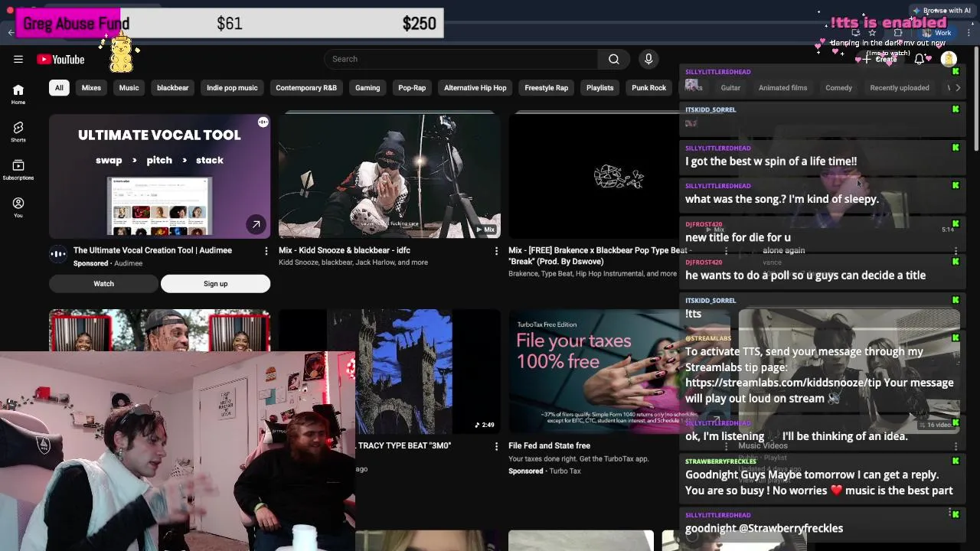This screenshot has height=551, width=980.
Task: Open the You section in sidebar
Action: (18, 207)
